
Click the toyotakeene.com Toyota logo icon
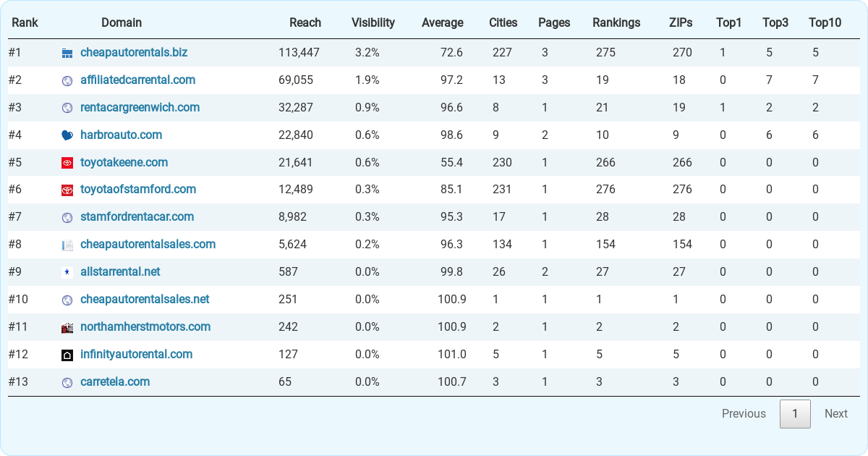point(67,162)
